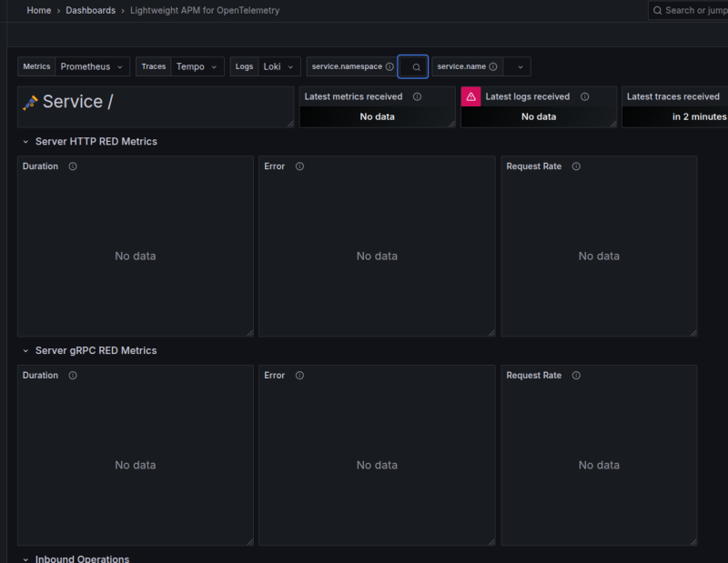Click the info icon next to service.name
This screenshot has width=728, height=563.
(493, 67)
